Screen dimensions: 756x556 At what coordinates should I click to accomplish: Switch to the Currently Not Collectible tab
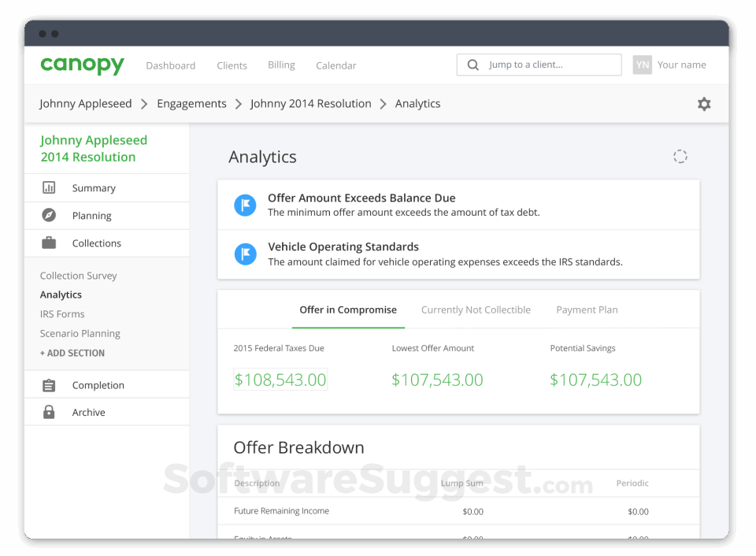476,310
